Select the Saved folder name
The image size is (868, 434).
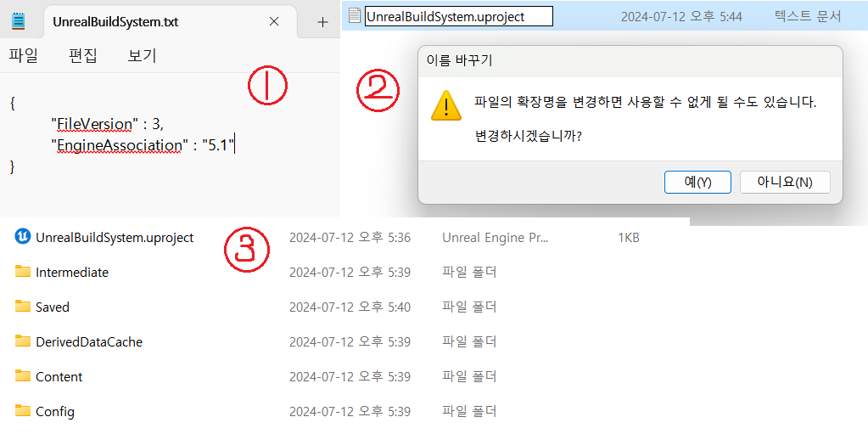coord(53,307)
